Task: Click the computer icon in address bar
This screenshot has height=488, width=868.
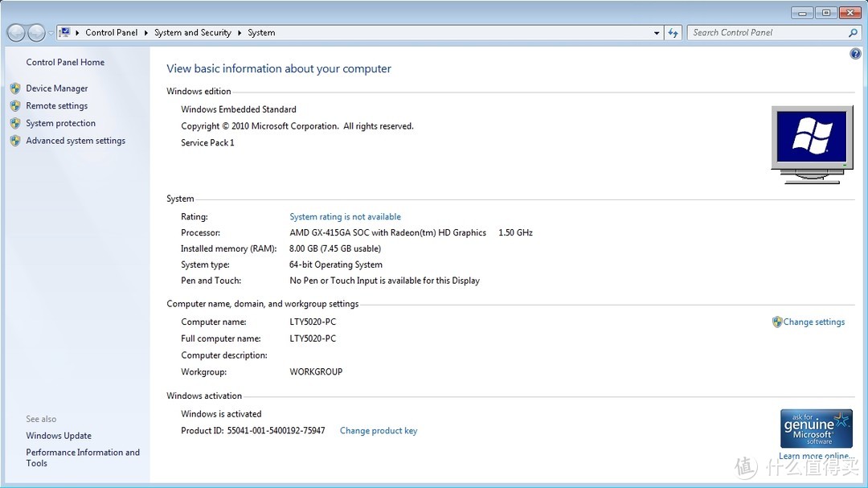Action: tap(65, 33)
